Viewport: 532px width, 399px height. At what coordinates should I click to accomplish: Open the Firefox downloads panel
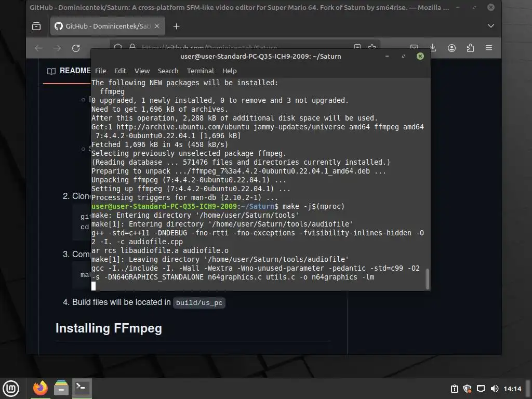pos(433,48)
